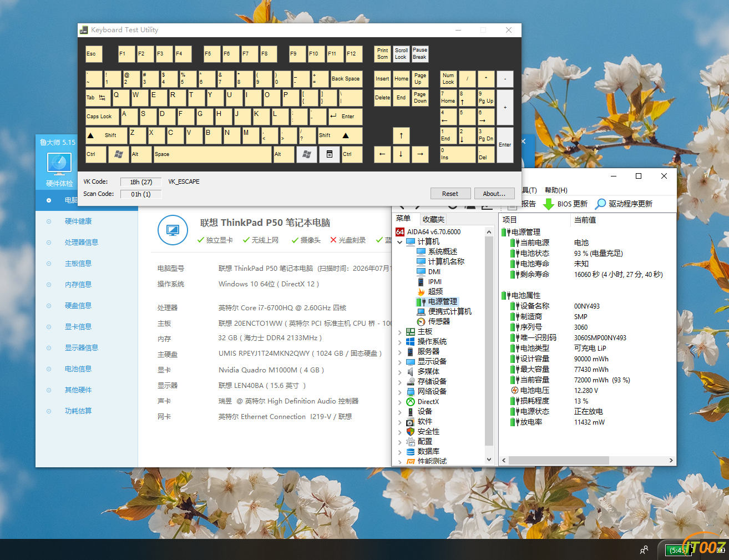Click the Space key on the test keyboard
Screen dimensions: 729x560
pos(213,154)
